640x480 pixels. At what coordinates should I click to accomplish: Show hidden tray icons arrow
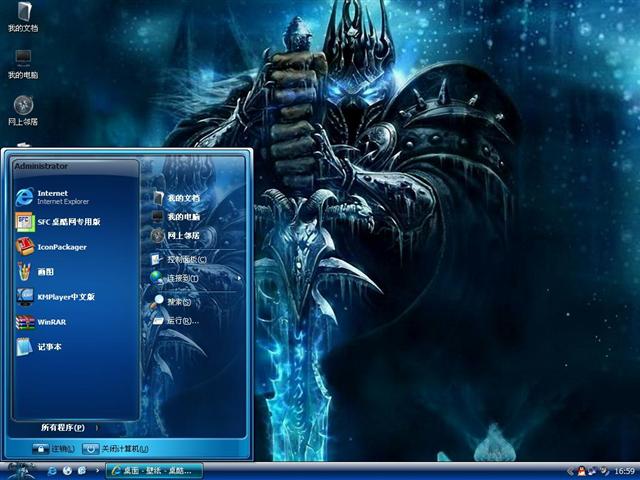[x=571, y=471]
